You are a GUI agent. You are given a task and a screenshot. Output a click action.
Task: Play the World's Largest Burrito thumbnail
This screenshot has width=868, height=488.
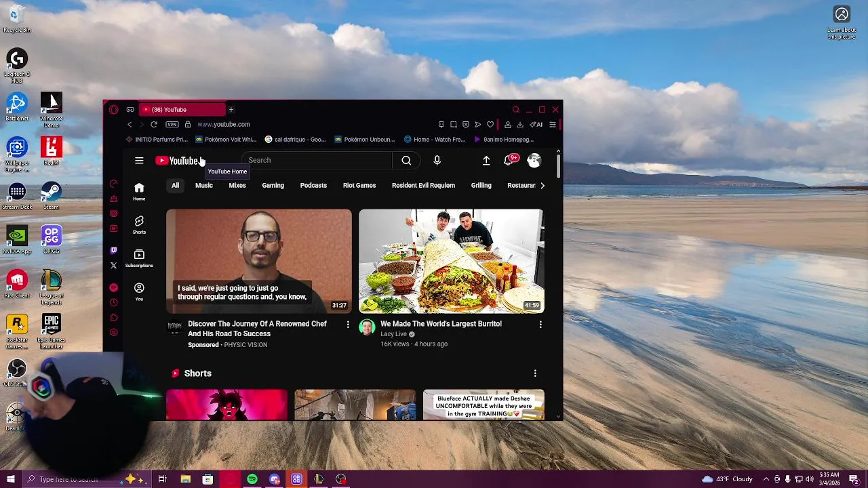[451, 261]
